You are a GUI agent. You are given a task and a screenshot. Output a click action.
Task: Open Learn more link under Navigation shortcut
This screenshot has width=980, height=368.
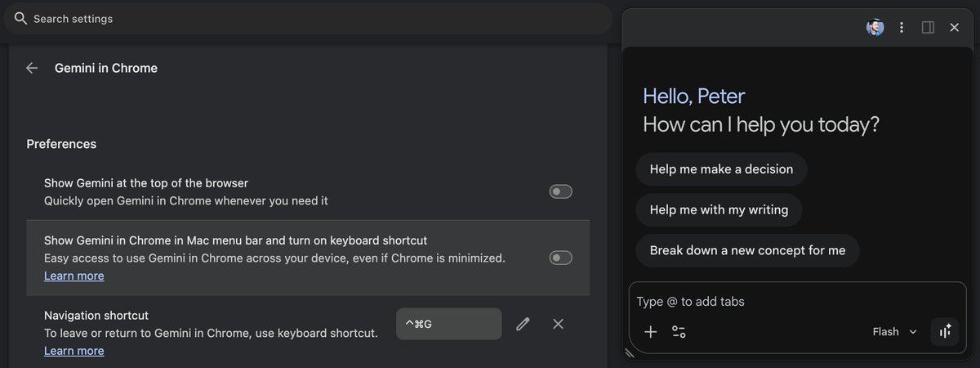click(x=73, y=351)
